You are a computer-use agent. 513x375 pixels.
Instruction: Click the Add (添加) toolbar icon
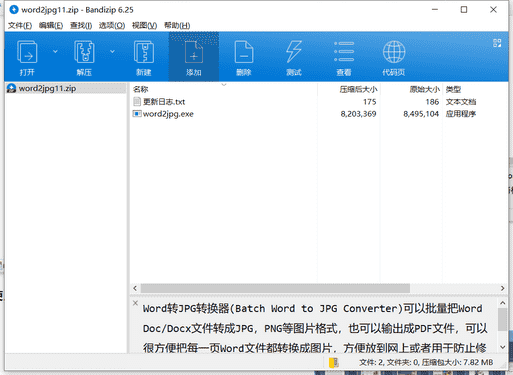(194, 52)
